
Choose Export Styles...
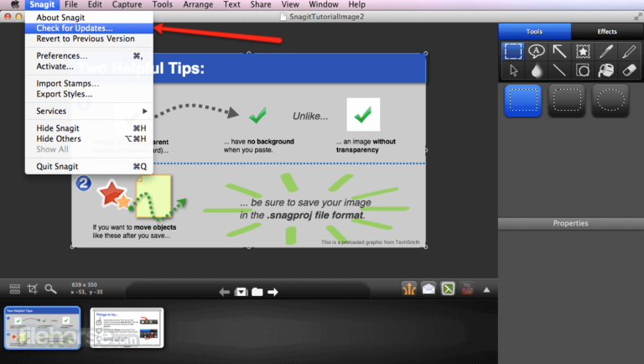coord(89,94)
